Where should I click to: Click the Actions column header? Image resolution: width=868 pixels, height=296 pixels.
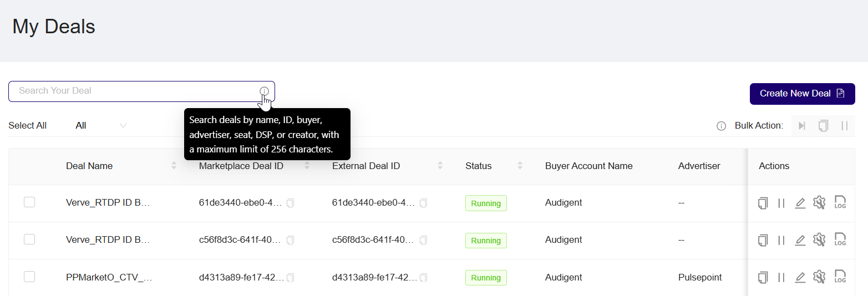pyautogui.click(x=774, y=166)
